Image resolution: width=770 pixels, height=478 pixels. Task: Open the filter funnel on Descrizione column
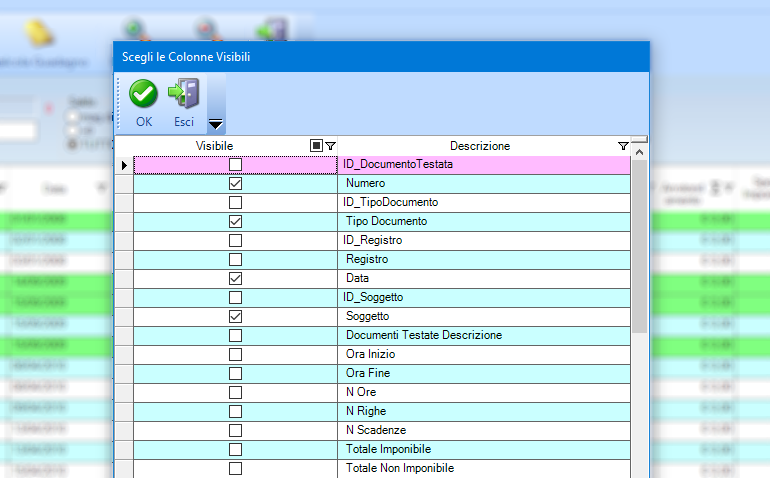tap(623, 146)
